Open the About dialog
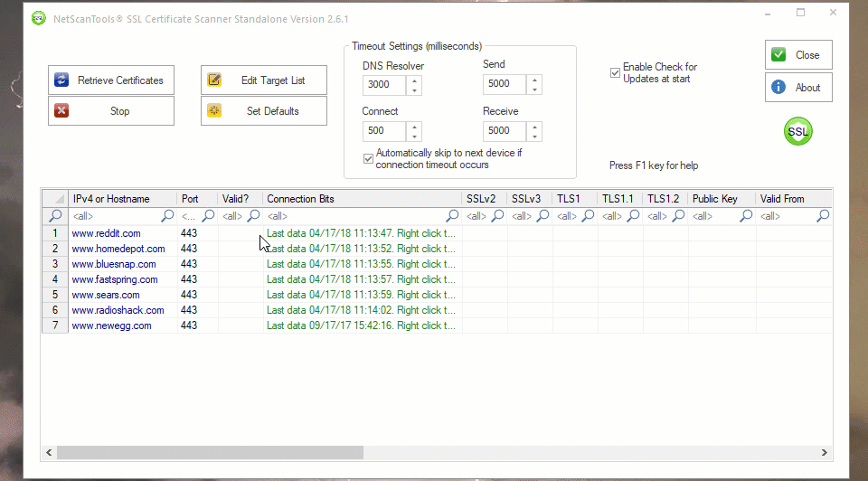 click(798, 88)
